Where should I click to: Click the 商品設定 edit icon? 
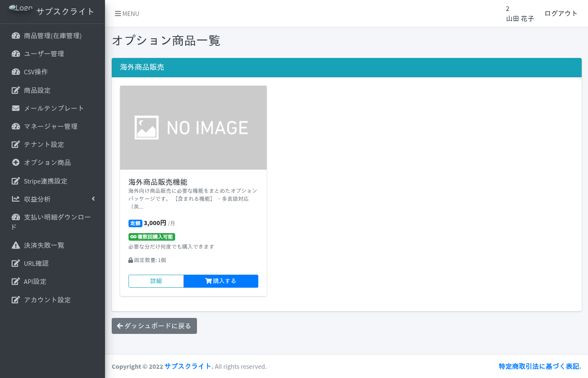click(16, 90)
